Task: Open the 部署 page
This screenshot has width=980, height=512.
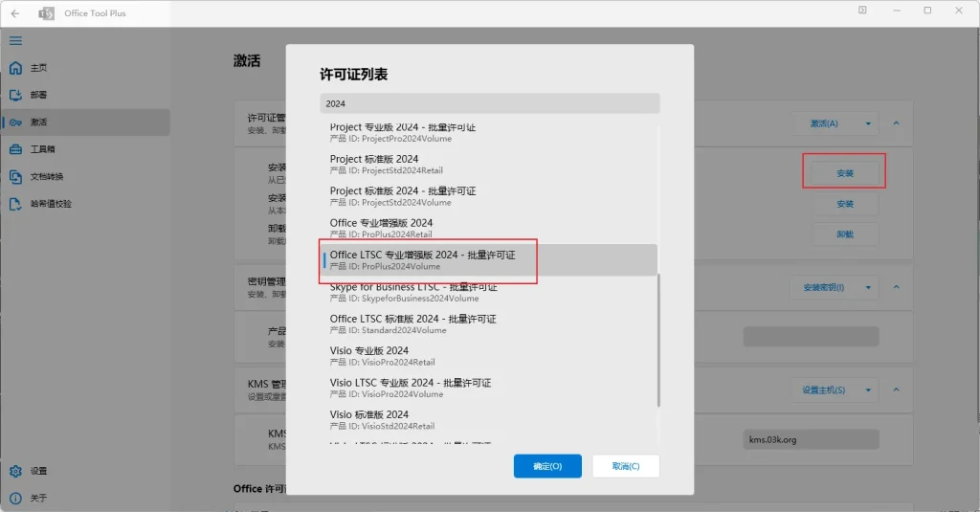Action: pyautogui.click(x=38, y=95)
